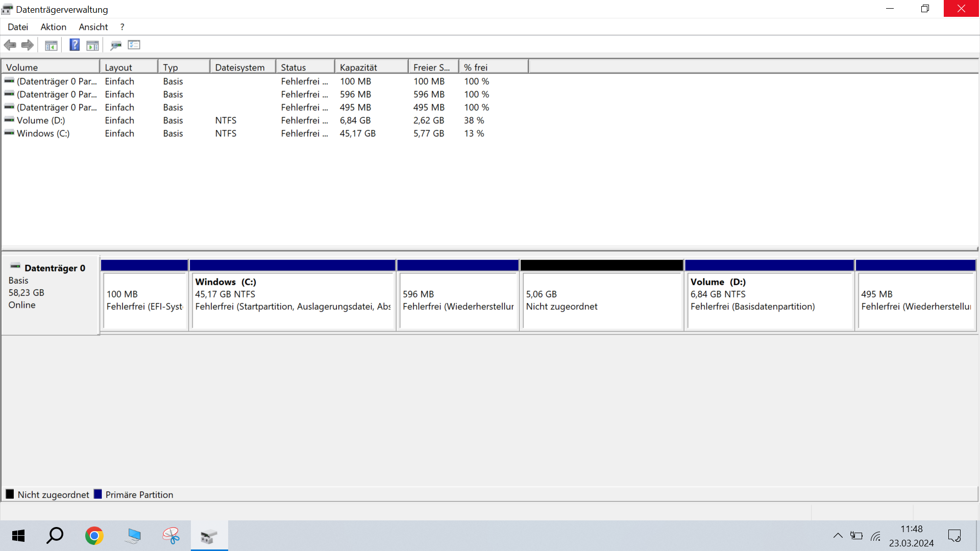Select Windows (C:) row in volume list
The width and height of the screenshot is (980, 551).
click(43, 133)
